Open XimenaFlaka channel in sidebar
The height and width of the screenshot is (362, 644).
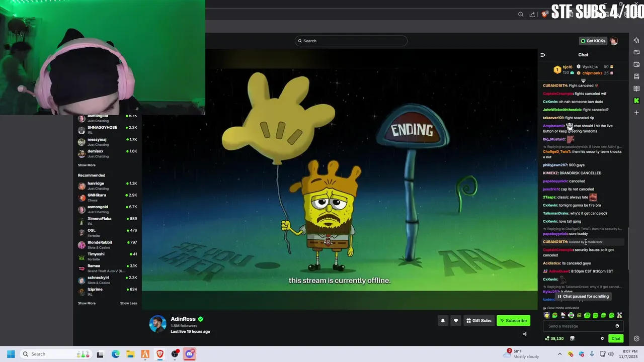108,221
